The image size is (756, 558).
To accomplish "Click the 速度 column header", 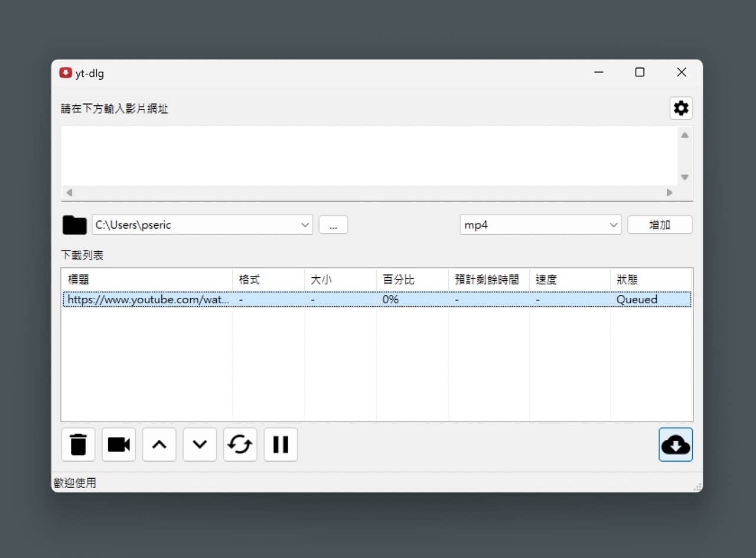I will click(x=570, y=280).
